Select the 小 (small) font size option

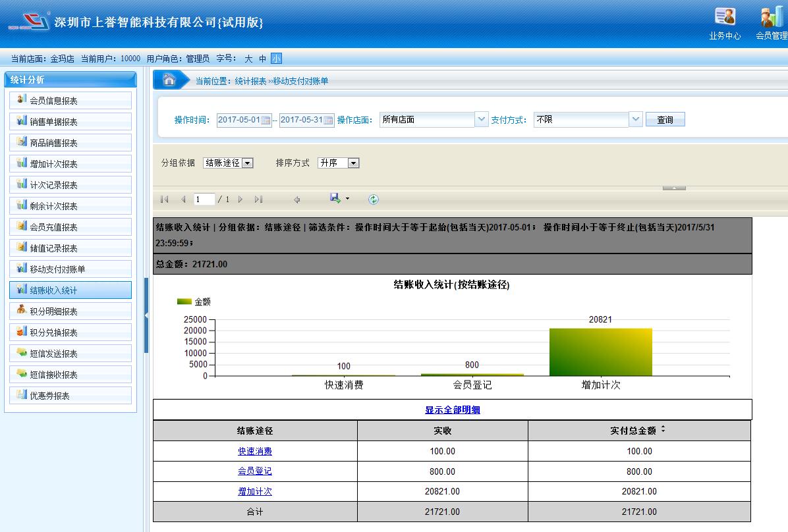[x=276, y=59]
